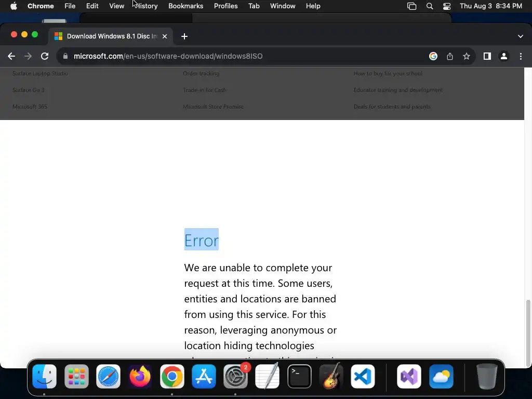Open a new tab with the plus button

click(x=184, y=36)
